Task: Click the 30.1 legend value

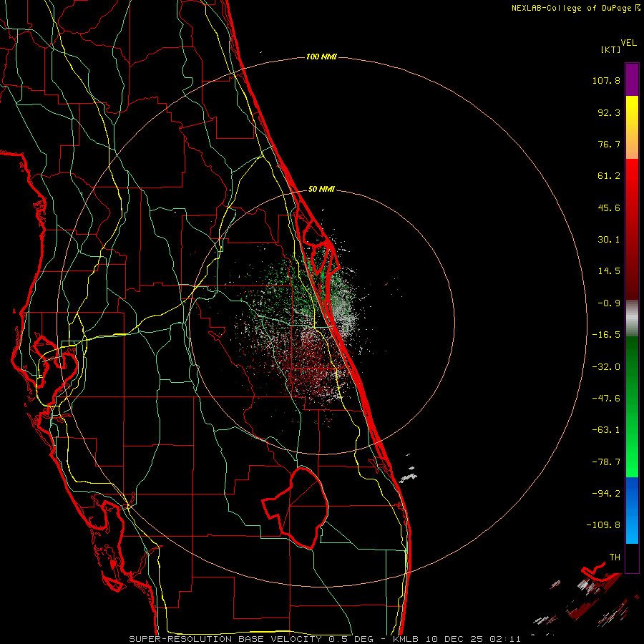Action: [x=609, y=240]
